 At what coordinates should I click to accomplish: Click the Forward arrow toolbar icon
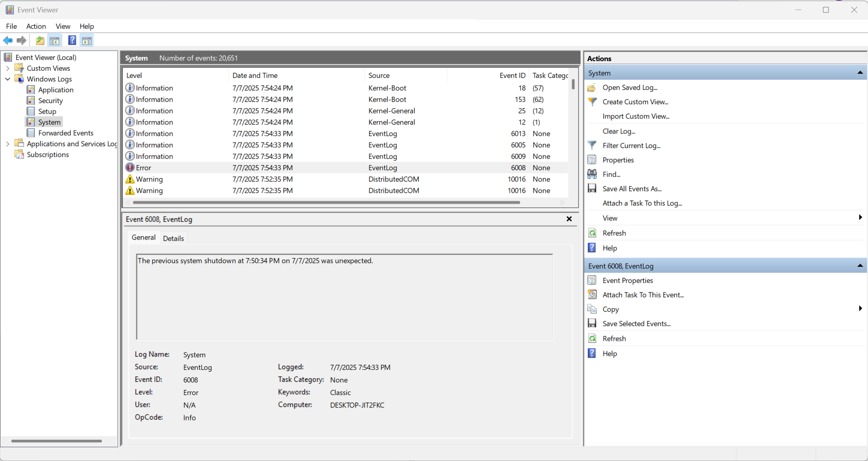tap(22, 40)
